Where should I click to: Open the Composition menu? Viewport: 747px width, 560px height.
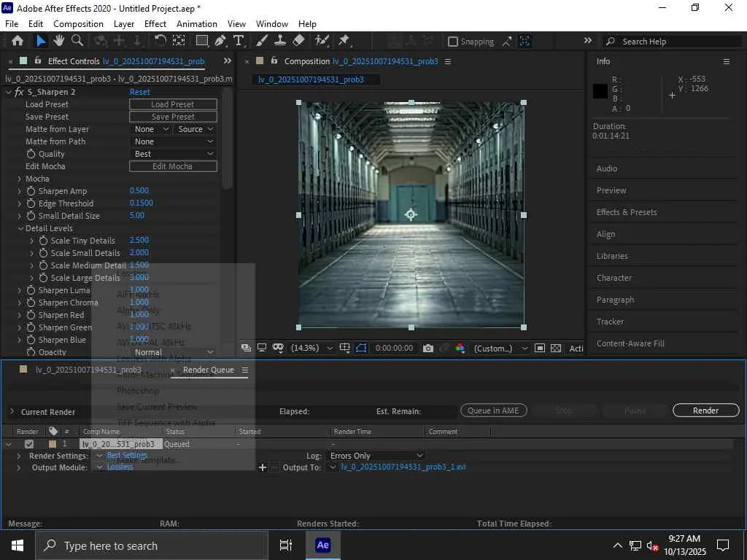click(78, 23)
